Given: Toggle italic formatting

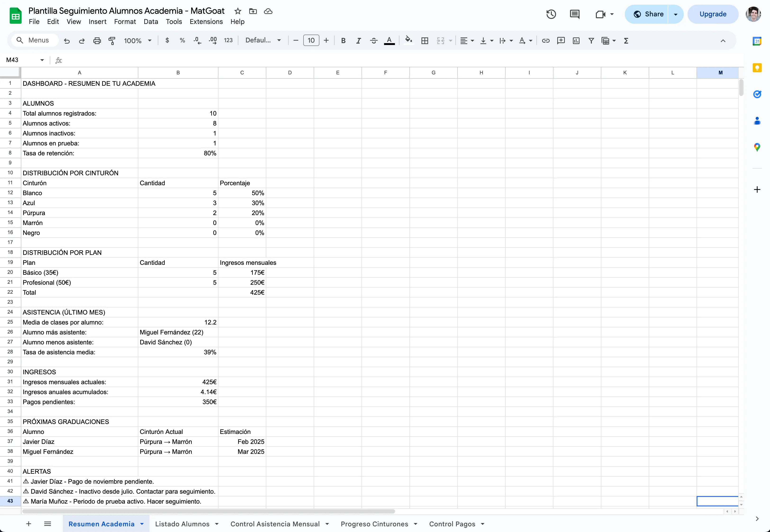Looking at the screenshot, I should pos(359,40).
